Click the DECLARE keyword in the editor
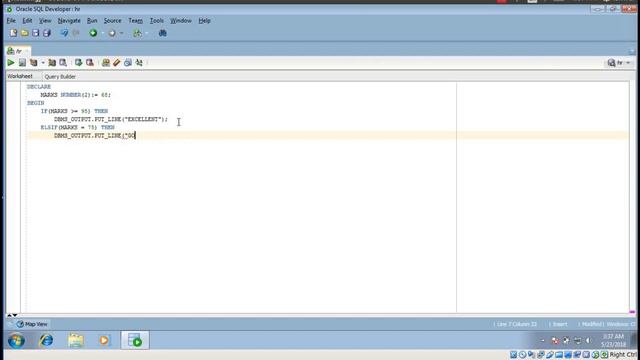Viewport: 640px width, 360px height. click(x=39, y=87)
